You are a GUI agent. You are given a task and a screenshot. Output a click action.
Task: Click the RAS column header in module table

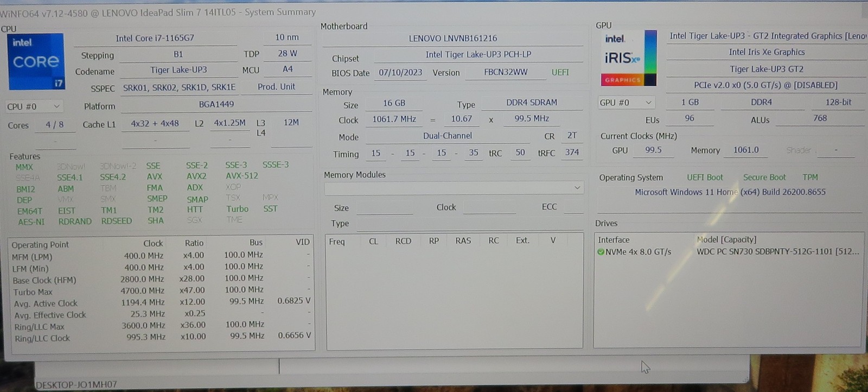point(463,241)
